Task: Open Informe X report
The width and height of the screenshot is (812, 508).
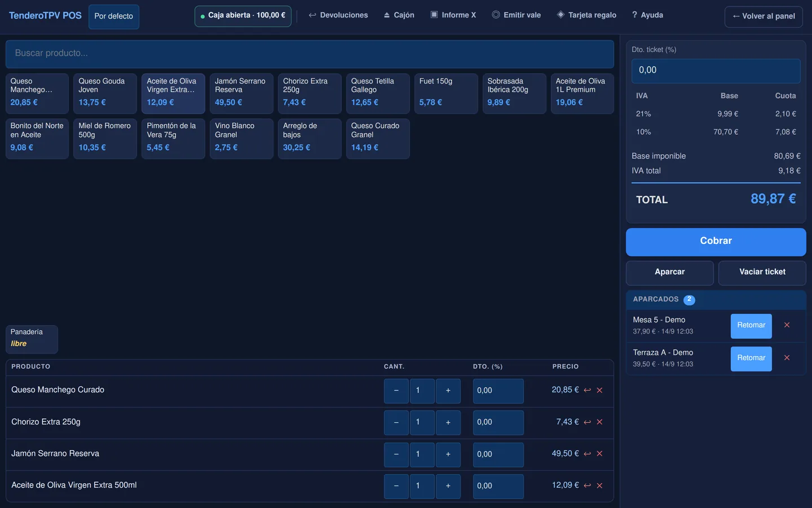Action: point(453,15)
